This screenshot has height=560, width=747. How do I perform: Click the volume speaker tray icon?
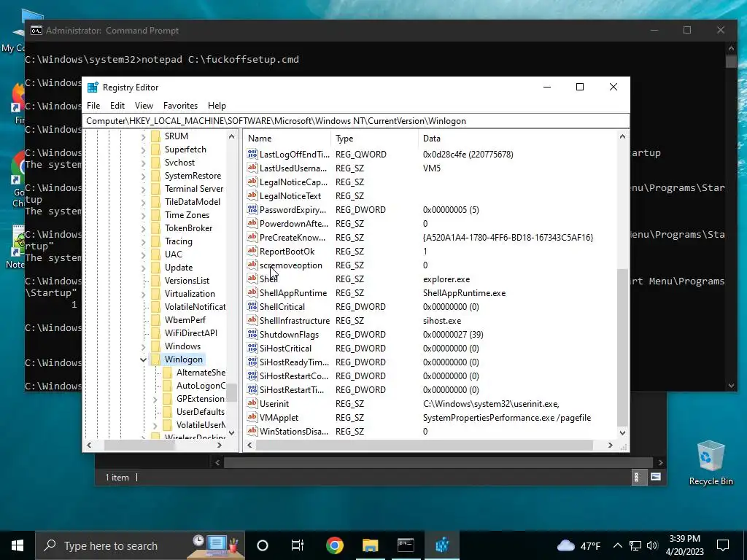[652, 545]
